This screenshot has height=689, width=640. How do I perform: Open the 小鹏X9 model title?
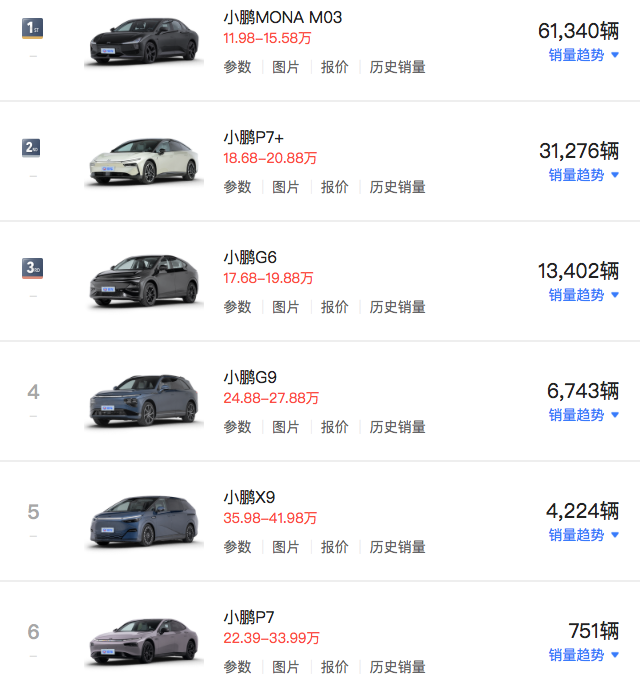coord(249,497)
